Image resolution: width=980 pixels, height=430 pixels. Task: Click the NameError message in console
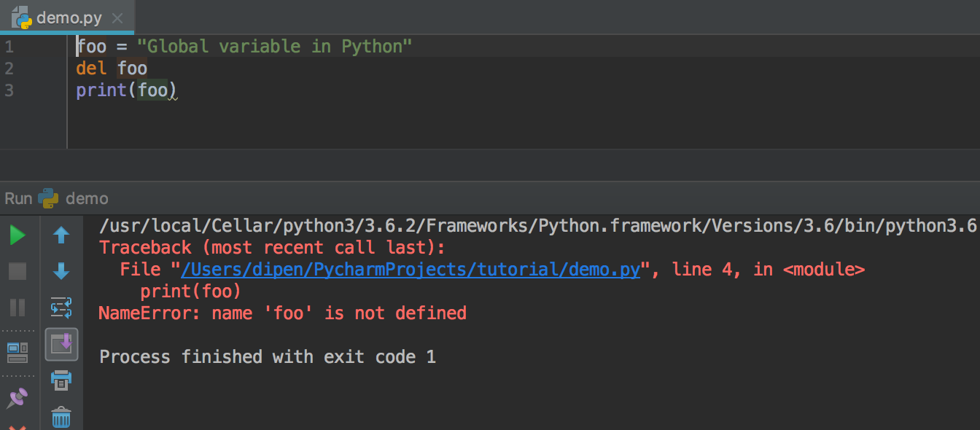pos(282,313)
